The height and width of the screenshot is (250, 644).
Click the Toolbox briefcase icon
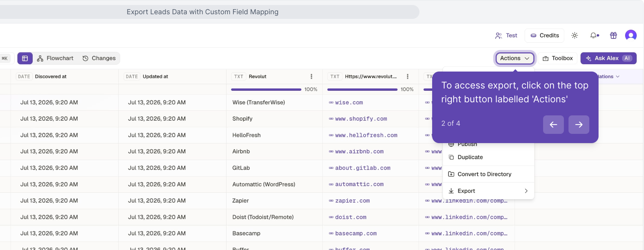click(545, 58)
